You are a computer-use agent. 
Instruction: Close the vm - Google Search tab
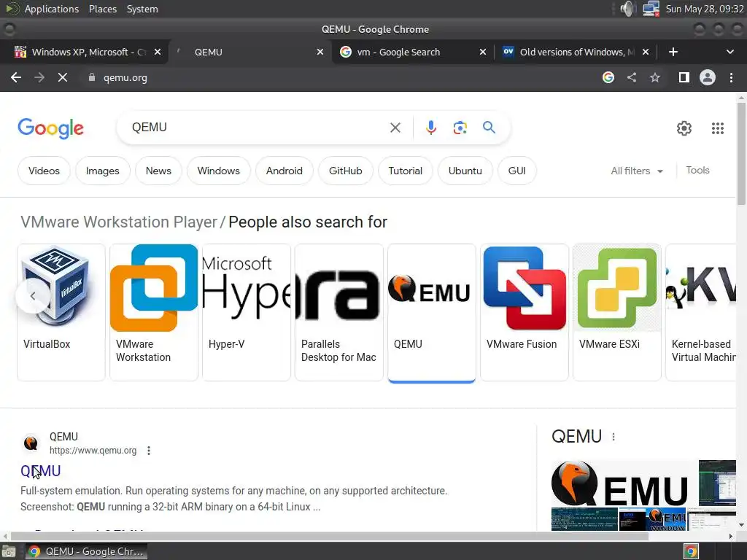coord(483,52)
